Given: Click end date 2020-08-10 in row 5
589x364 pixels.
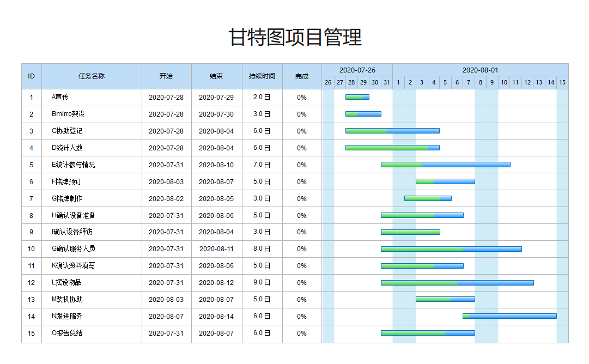Looking at the screenshot, I should (216, 165).
